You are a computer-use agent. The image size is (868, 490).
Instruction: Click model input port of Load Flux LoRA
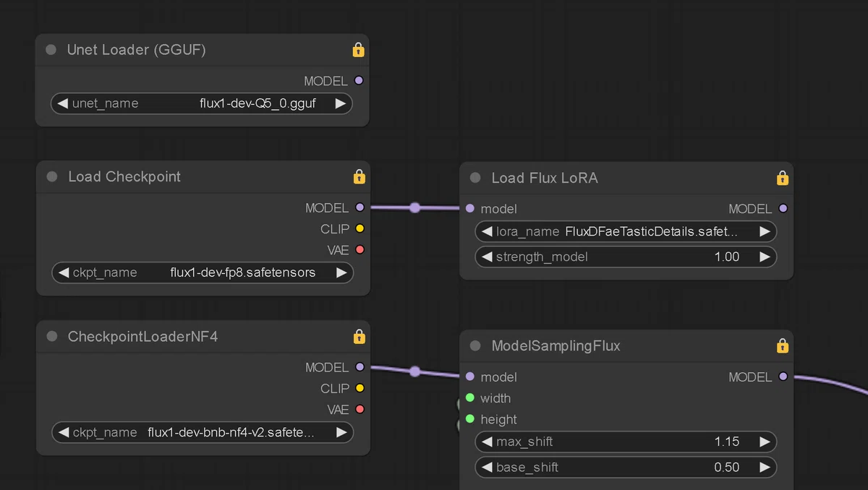tap(470, 208)
